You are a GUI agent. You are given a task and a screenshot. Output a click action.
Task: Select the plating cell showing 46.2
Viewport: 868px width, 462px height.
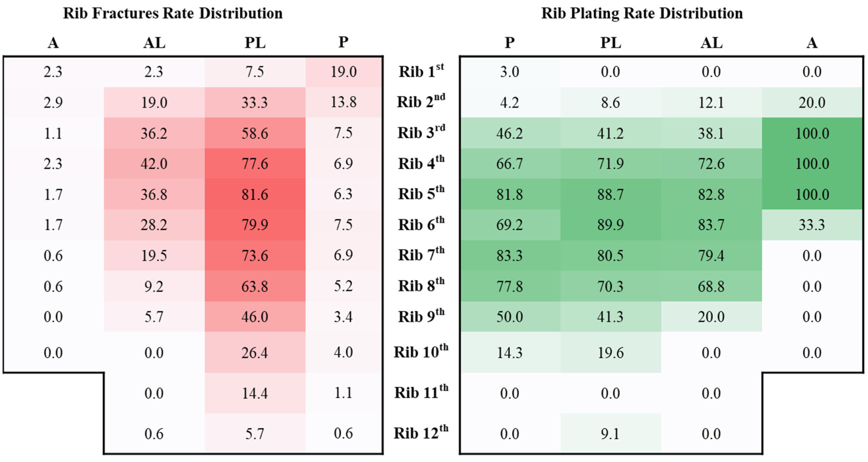[510, 133]
